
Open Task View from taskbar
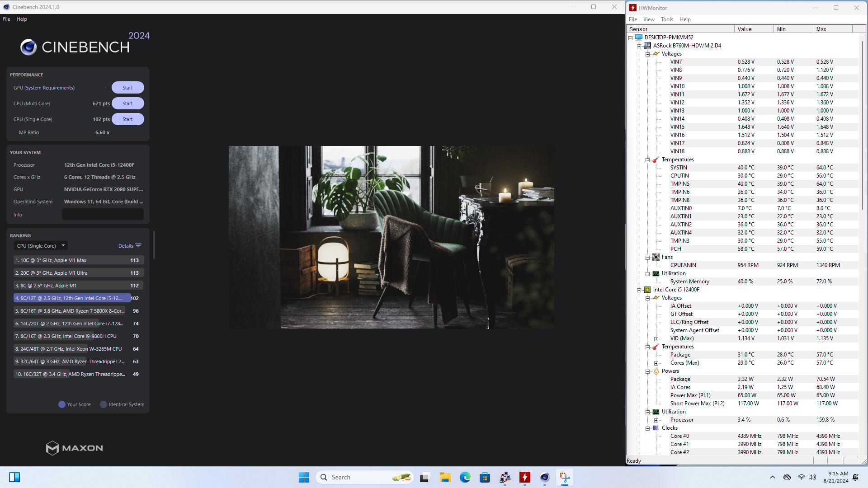click(x=425, y=477)
